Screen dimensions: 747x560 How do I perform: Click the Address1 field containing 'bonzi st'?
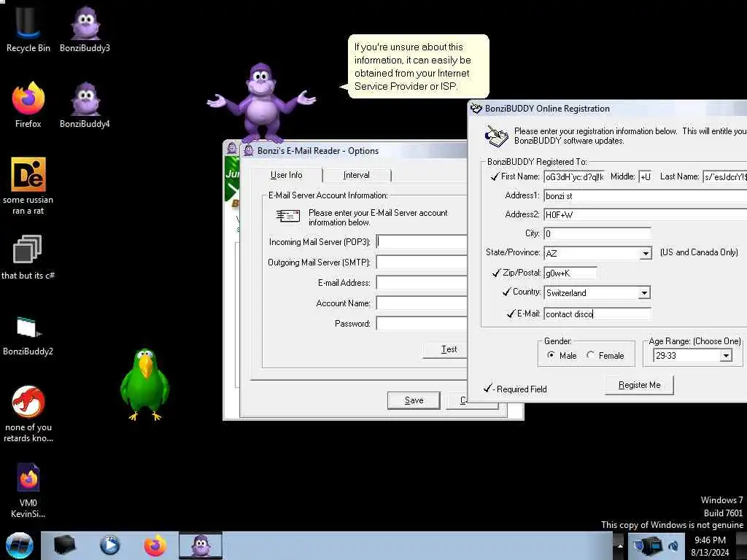645,195
